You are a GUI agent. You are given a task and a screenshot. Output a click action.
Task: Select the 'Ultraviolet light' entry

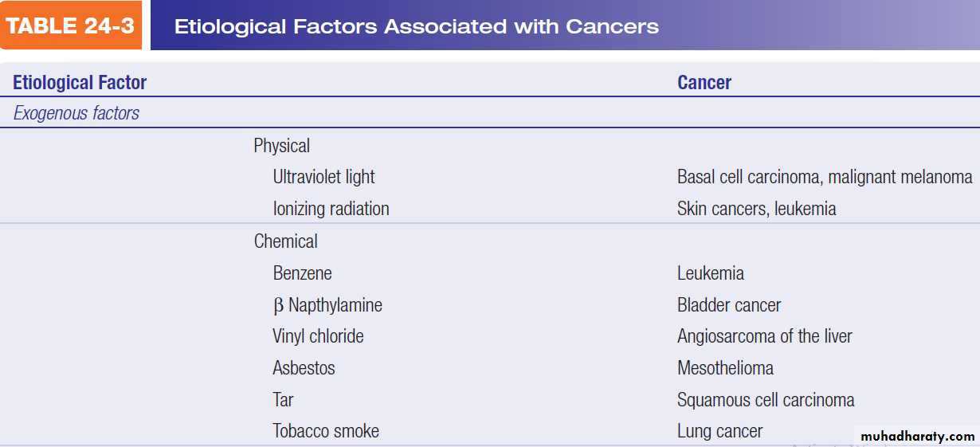323,177
